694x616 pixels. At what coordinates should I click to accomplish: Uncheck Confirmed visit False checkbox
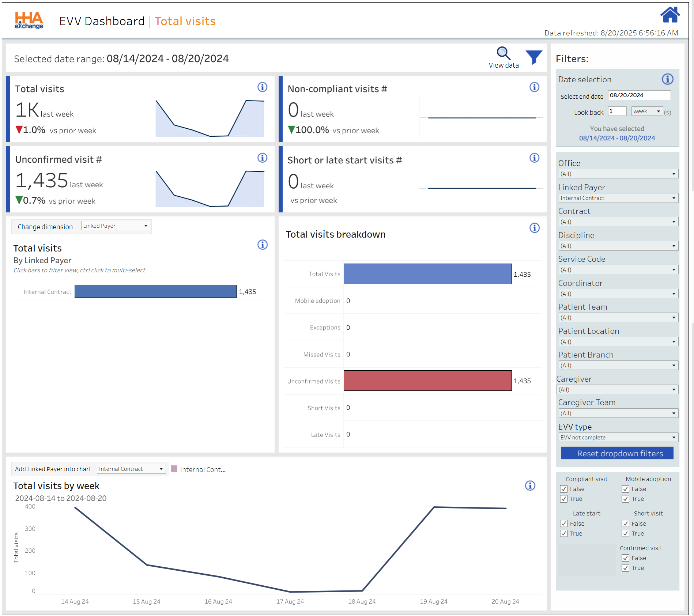click(626, 558)
